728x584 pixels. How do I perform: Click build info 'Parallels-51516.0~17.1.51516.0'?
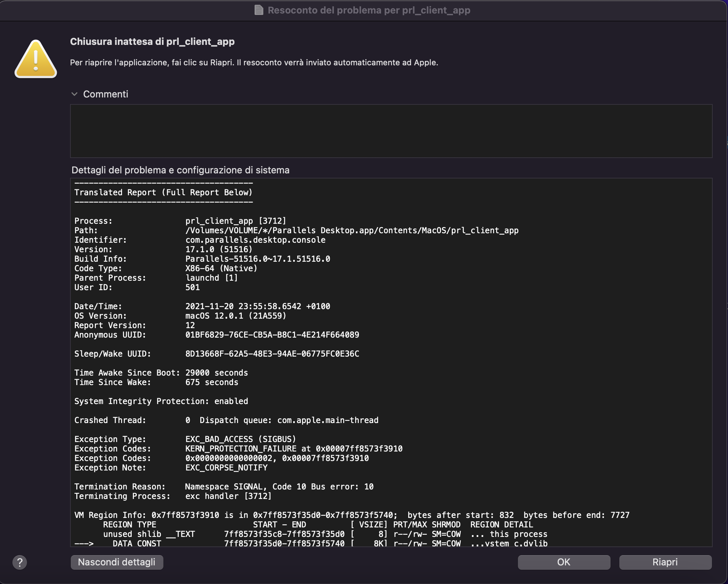[258, 259]
